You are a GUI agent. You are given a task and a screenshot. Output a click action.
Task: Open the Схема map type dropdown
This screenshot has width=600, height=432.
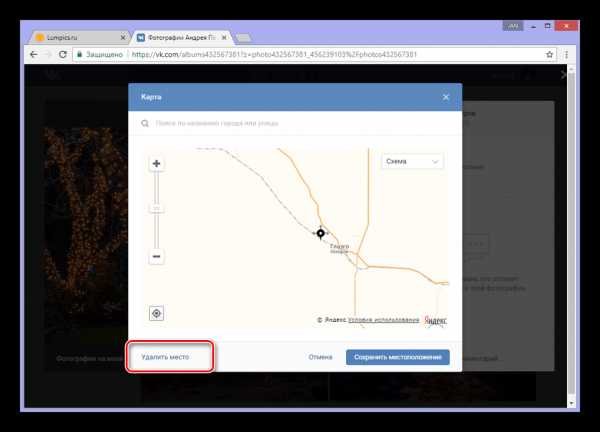coord(412,161)
